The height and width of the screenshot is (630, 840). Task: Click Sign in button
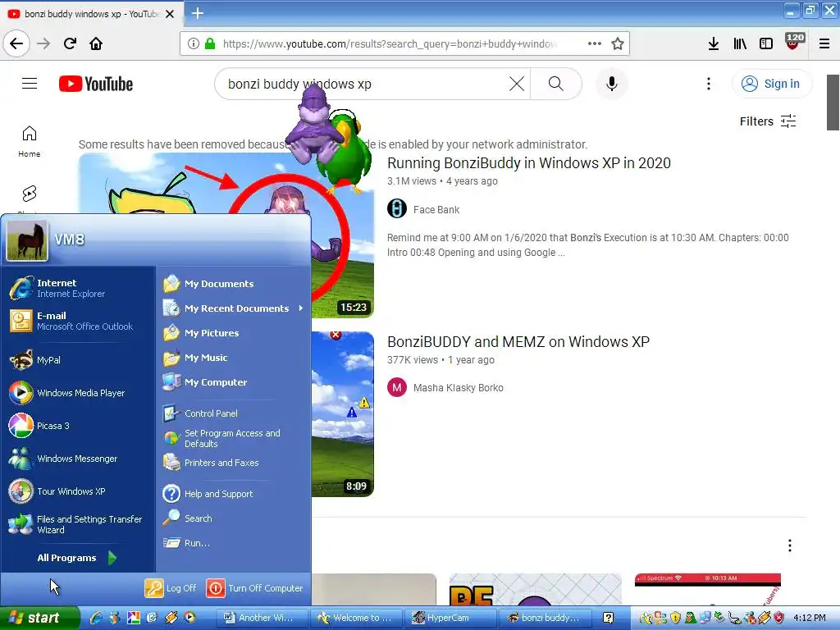coord(771,84)
